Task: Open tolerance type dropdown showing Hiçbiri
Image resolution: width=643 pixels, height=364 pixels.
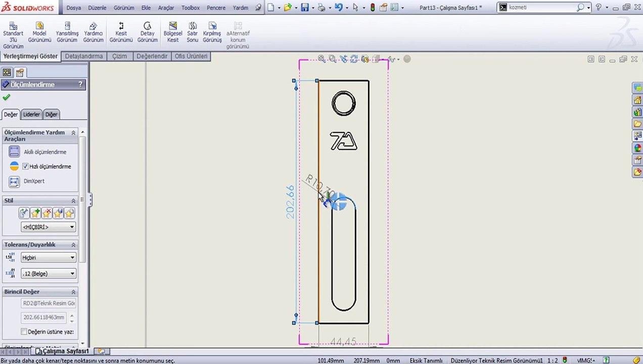Action: [x=49, y=257]
